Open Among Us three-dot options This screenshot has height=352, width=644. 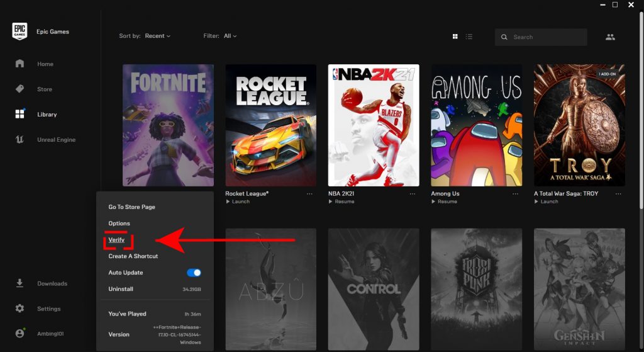(515, 194)
